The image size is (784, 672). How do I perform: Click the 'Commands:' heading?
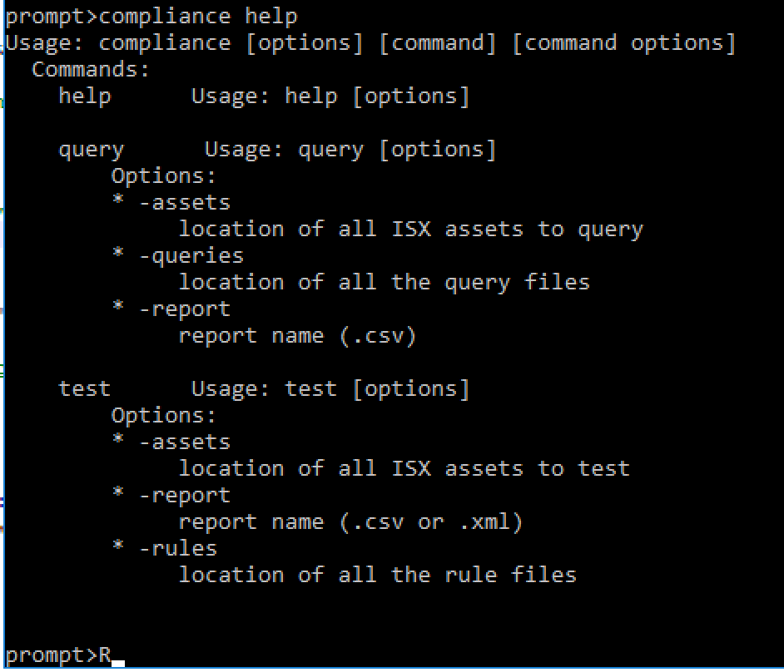(x=91, y=70)
